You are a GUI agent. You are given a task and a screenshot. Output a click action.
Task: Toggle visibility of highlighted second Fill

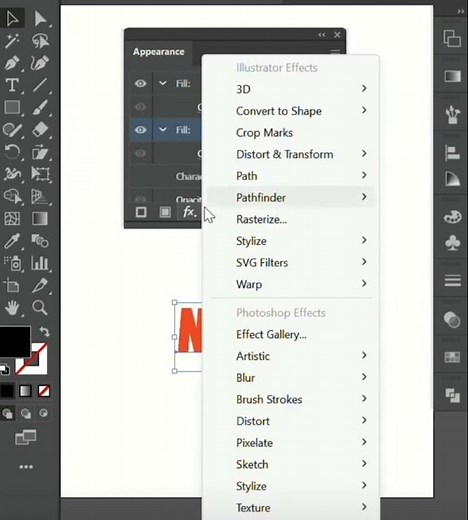141,130
